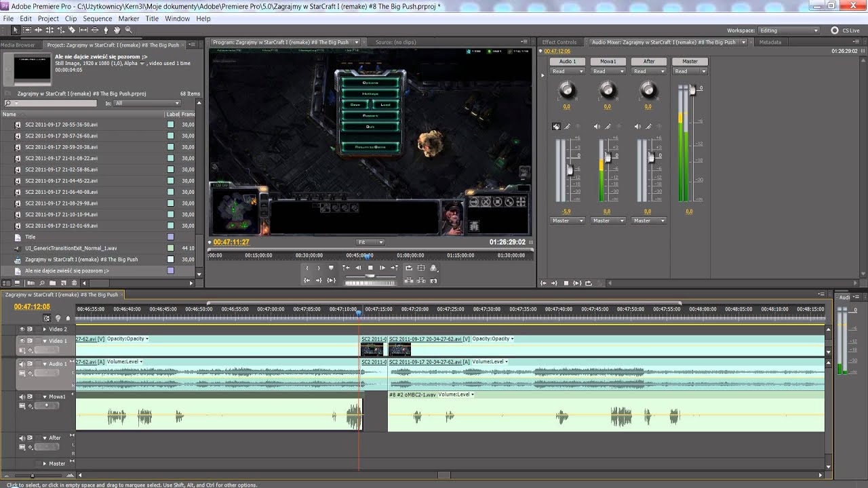Screen dimensions: 868x488
Task: Stop playback in Program monitor
Action: click(x=370, y=268)
